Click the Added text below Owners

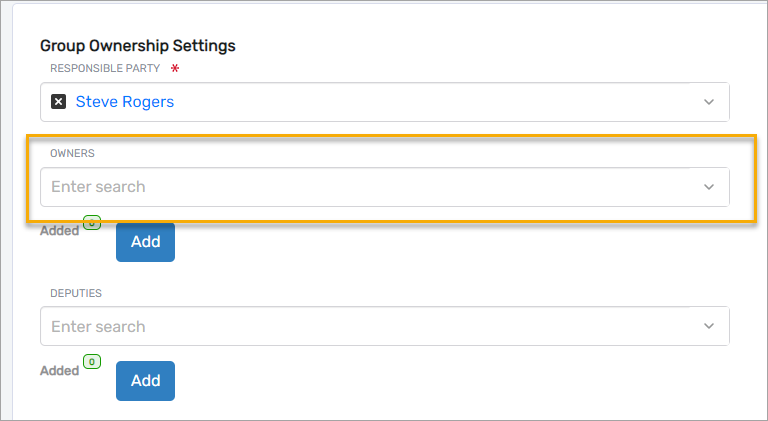coord(59,231)
